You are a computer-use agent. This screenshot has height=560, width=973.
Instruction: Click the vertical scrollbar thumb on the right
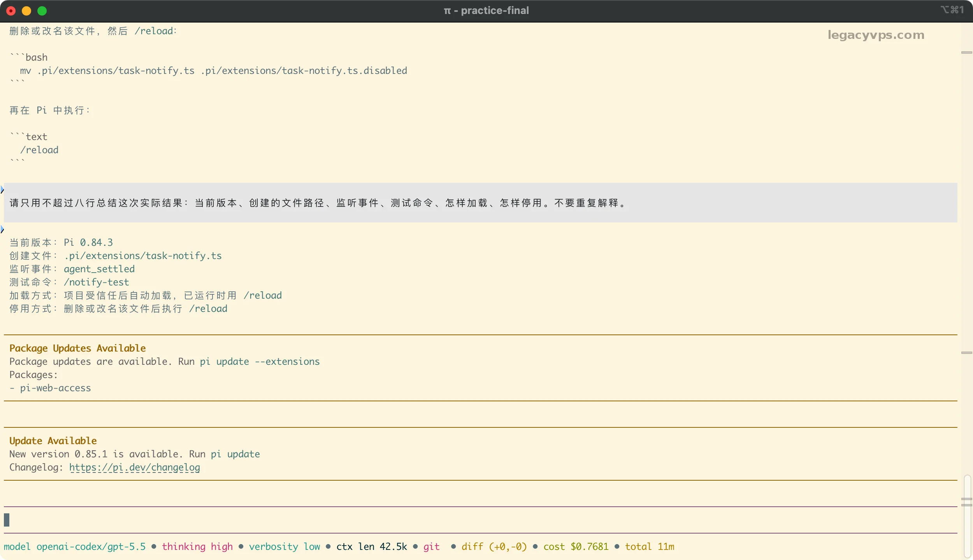pos(967,516)
